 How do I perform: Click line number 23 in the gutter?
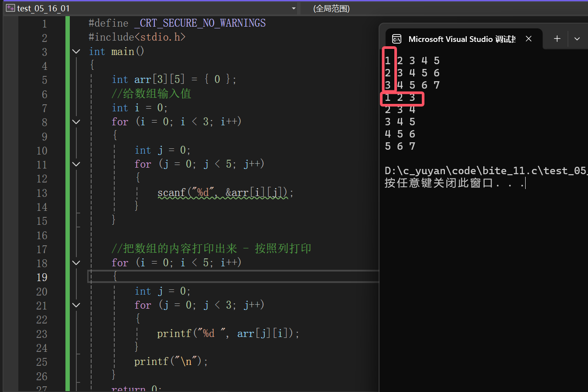[x=42, y=334]
